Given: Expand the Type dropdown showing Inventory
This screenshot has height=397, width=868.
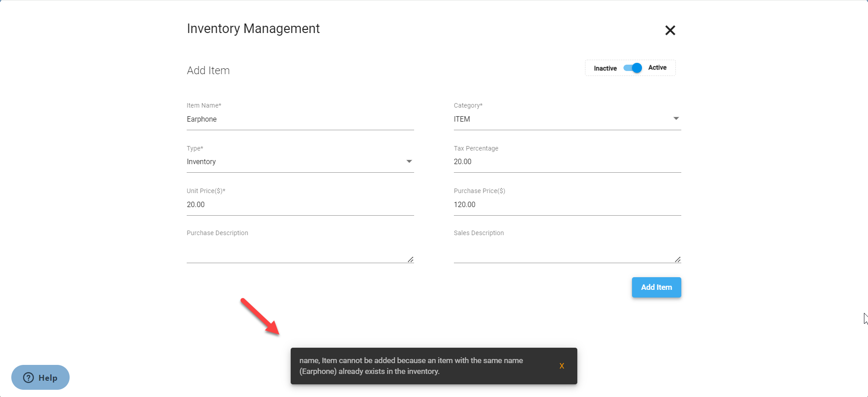Looking at the screenshot, I should [300, 162].
